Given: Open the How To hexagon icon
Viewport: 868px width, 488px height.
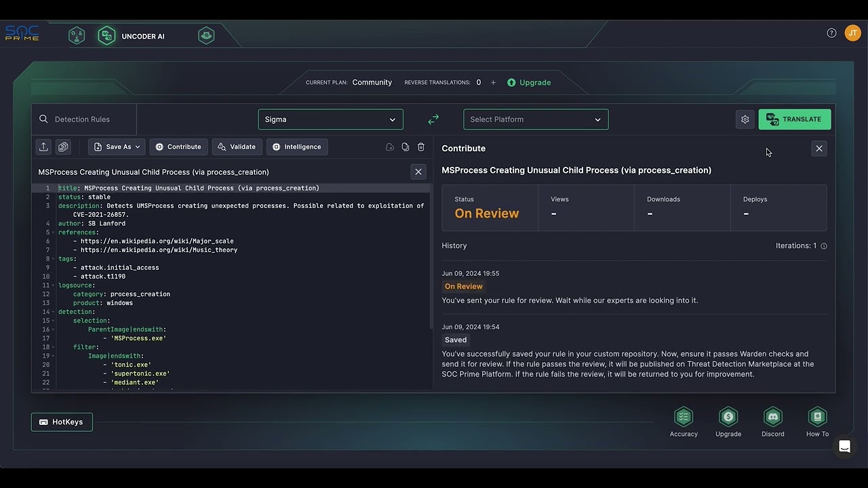Looking at the screenshot, I should click(817, 417).
